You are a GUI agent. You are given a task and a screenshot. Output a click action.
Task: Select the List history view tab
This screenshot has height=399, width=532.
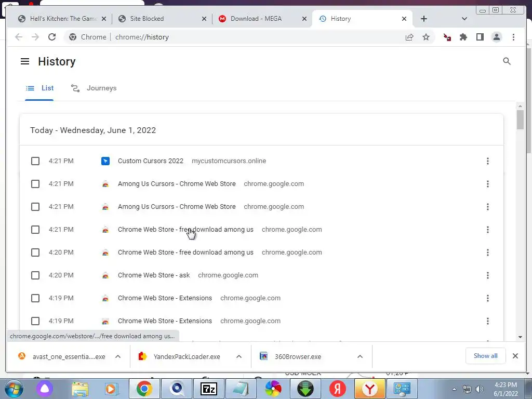point(39,88)
